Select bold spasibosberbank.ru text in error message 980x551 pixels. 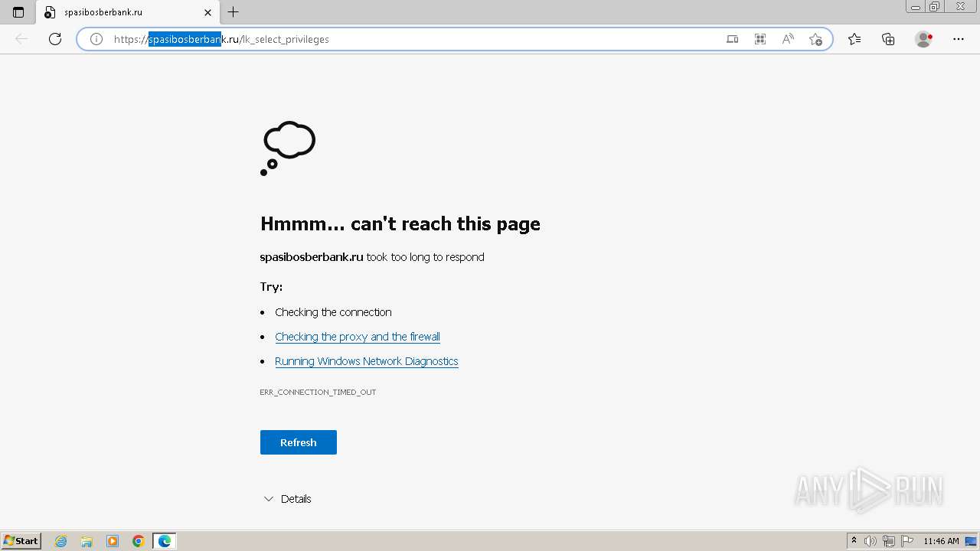pos(312,257)
